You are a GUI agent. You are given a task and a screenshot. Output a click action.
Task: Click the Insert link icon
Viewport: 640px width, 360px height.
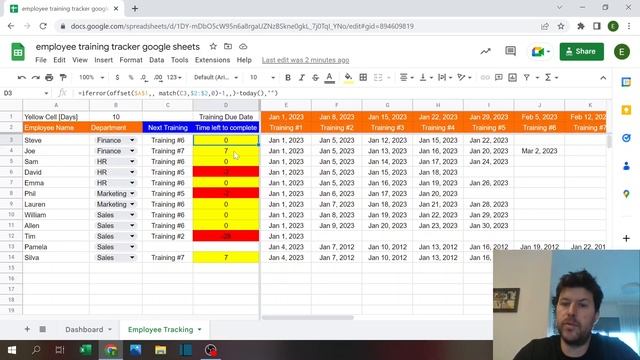click(x=485, y=78)
